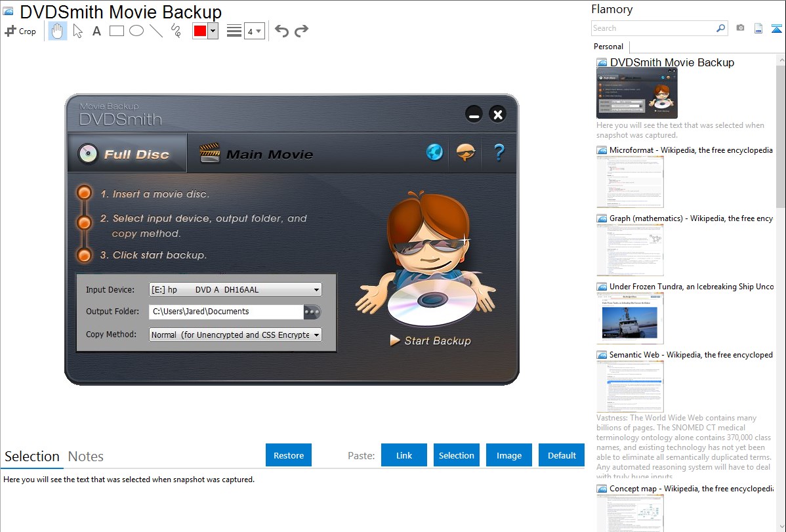Screen dimensions: 786x532
Task: Choose the arrow pointer tool
Action: point(77,31)
